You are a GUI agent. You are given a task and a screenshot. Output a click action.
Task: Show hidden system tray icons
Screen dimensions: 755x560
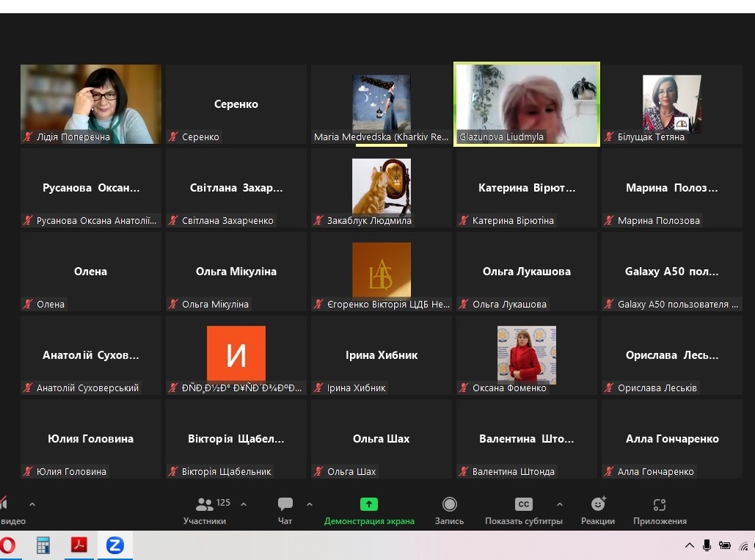click(689, 545)
